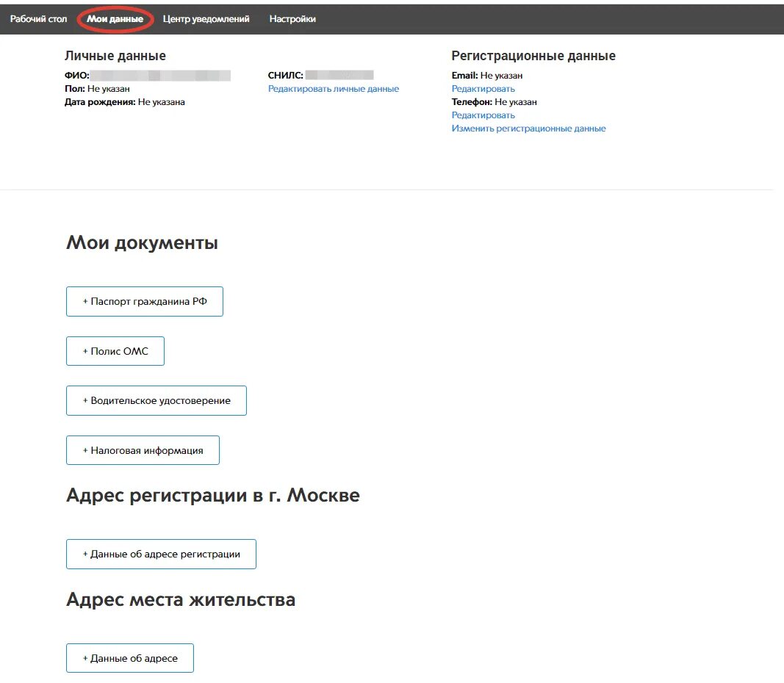
Task: Go to Центр уведомлений
Action: pyautogui.click(x=206, y=19)
